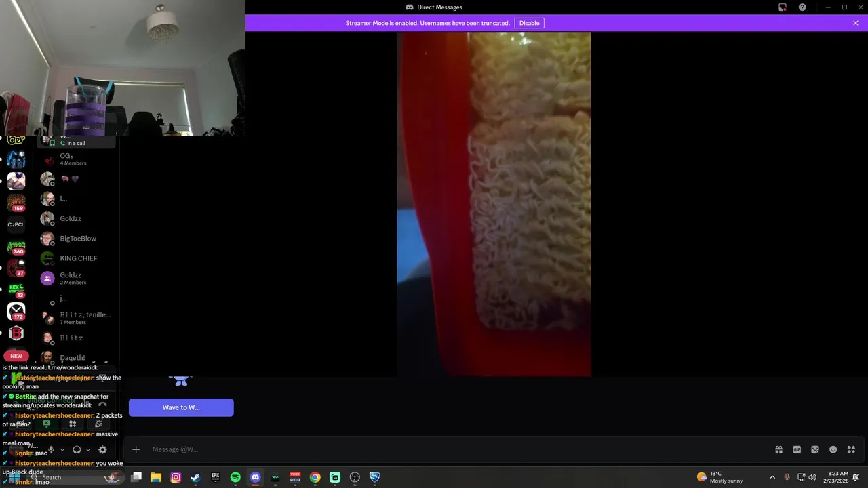Open the notification bell in system tray
Screen dimensions: 868x488
[856, 477]
